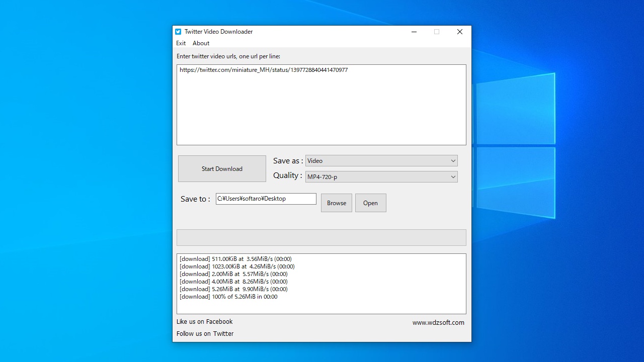Open the Quality dropdown showing MP4-720-p
The height and width of the screenshot is (362, 644).
coord(381,176)
